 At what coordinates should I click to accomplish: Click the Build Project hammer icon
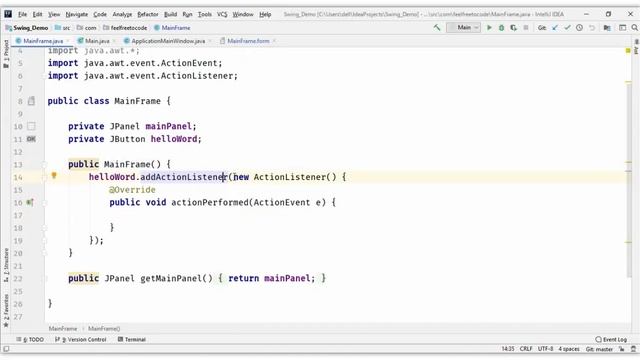pos(437,28)
